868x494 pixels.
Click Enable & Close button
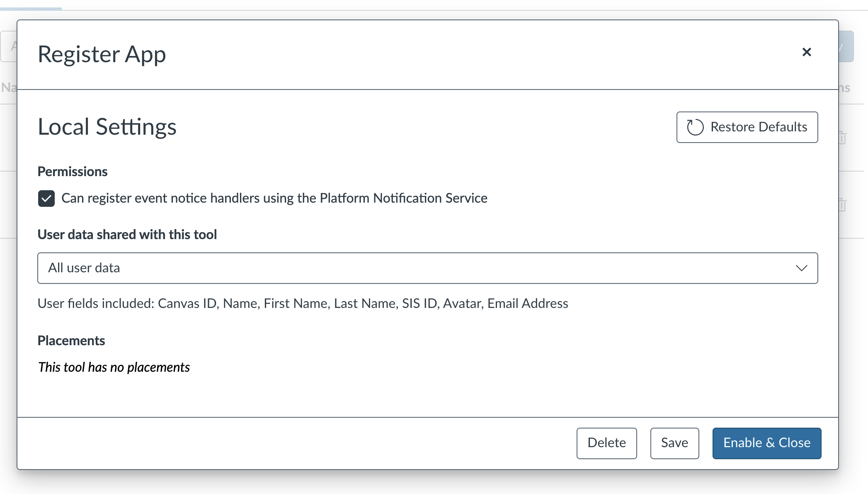(766, 443)
